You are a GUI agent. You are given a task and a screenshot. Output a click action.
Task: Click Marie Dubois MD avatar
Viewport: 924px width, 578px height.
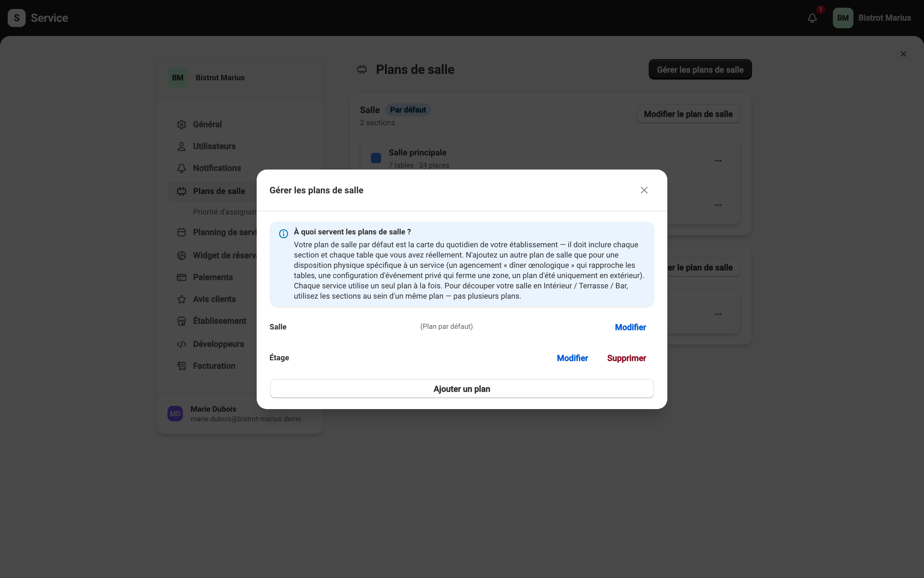(175, 414)
